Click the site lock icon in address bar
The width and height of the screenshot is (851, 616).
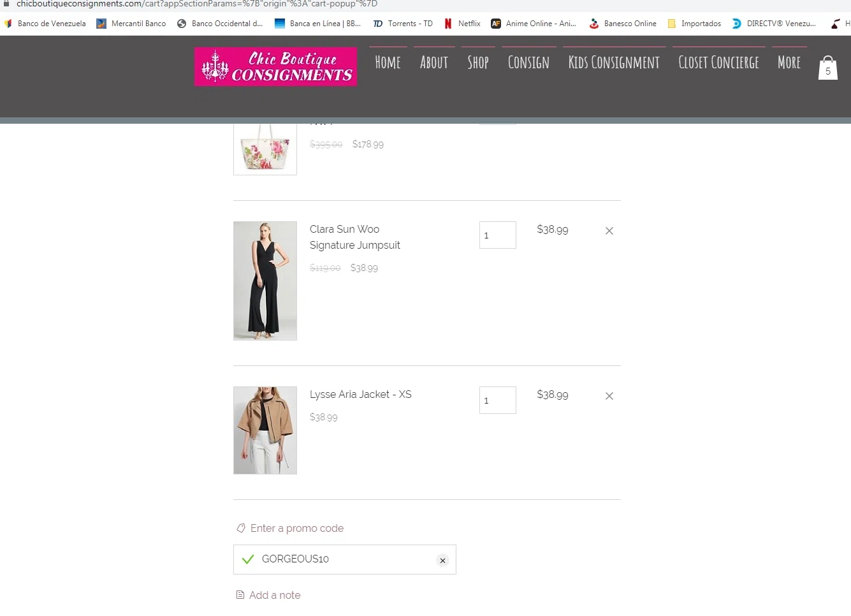click(6, 4)
